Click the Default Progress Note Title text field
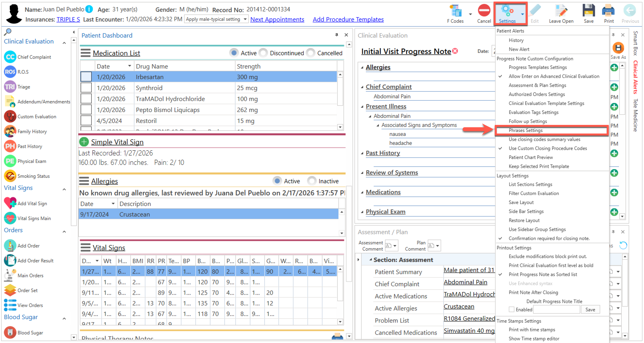The height and width of the screenshot is (343, 644). [556, 309]
